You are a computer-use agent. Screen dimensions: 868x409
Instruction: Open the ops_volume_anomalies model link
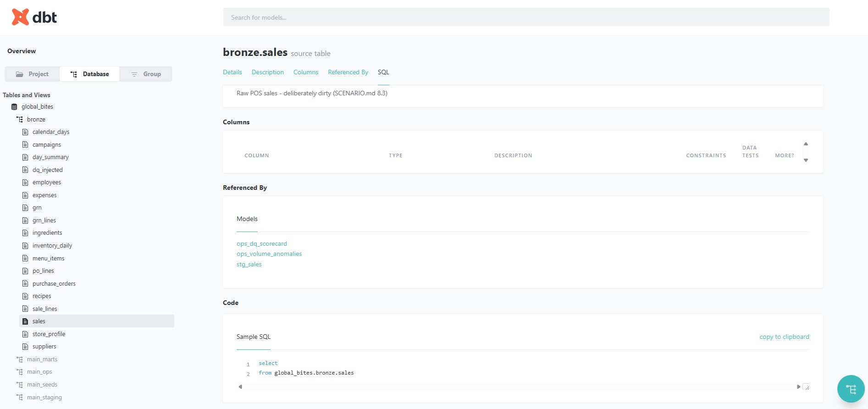point(269,254)
